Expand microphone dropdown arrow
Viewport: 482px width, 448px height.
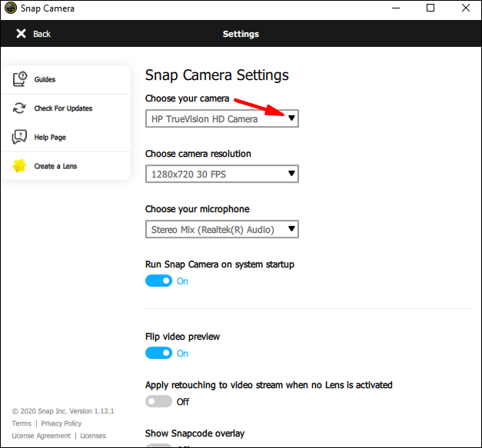click(x=291, y=229)
